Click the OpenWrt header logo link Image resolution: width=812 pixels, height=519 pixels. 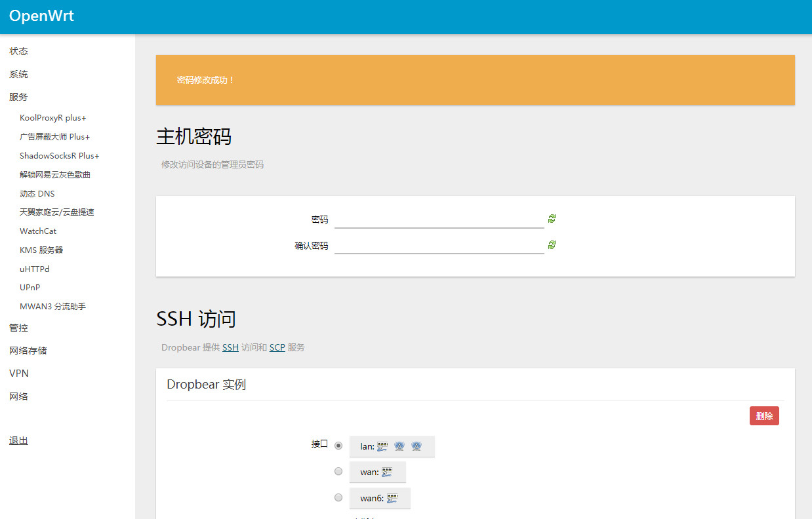pyautogui.click(x=41, y=16)
